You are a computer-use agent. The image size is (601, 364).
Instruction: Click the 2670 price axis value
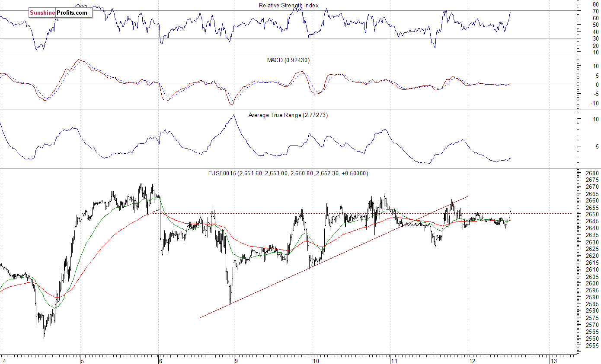point(592,187)
